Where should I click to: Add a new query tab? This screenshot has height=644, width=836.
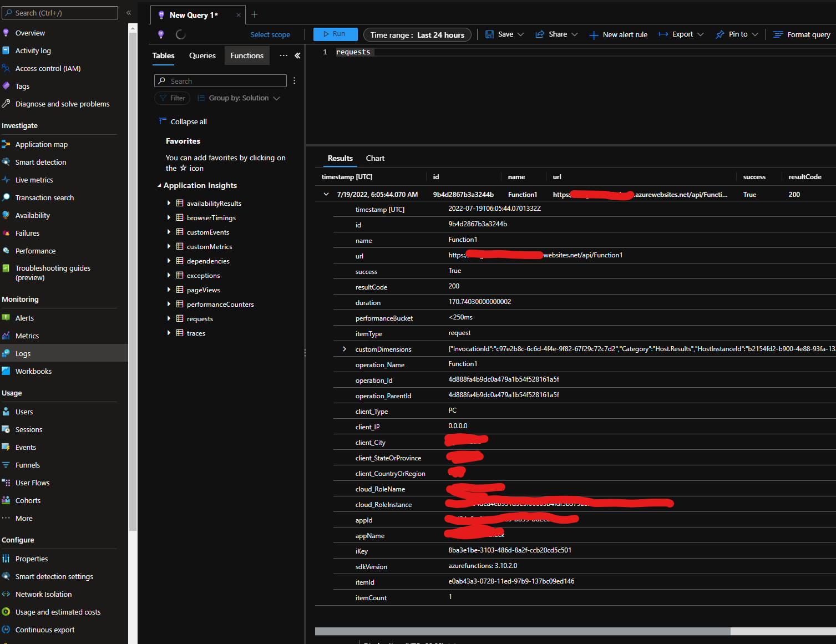[x=255, y=14]
